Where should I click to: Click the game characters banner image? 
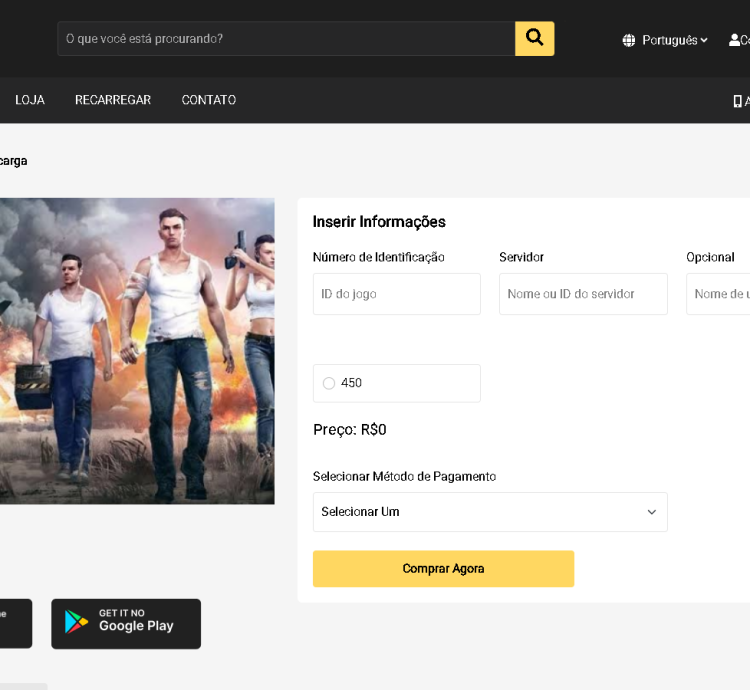(x=137, y=350)
